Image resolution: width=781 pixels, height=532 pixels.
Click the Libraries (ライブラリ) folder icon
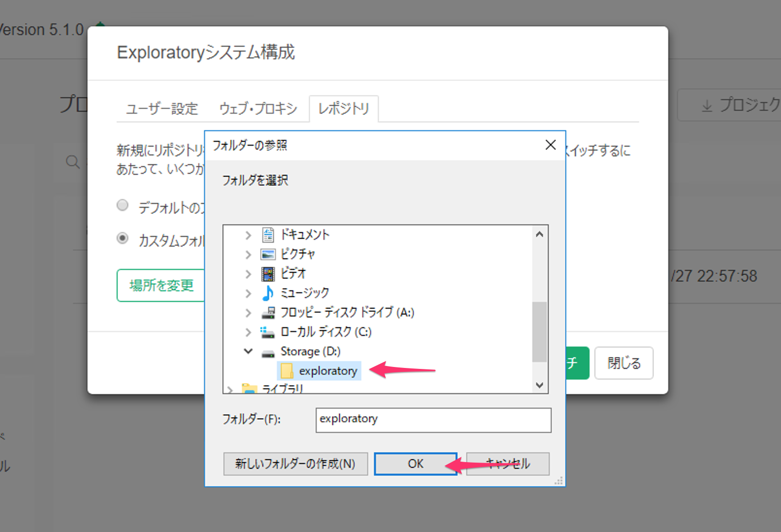coord(249,388)
